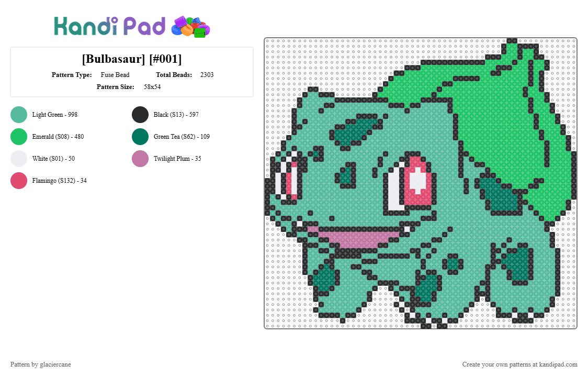Click the '[Bulbasaur] [#001]' title

[x=132, y=59]
